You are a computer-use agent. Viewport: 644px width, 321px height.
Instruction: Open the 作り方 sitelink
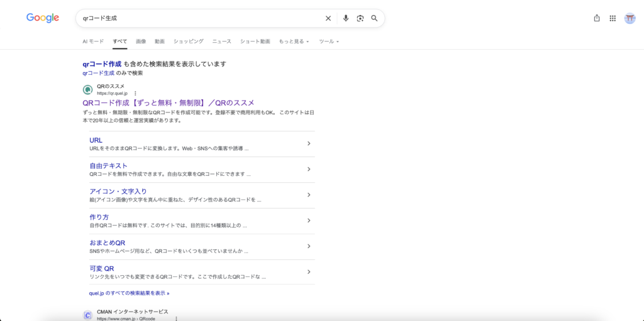pos(99,217)
